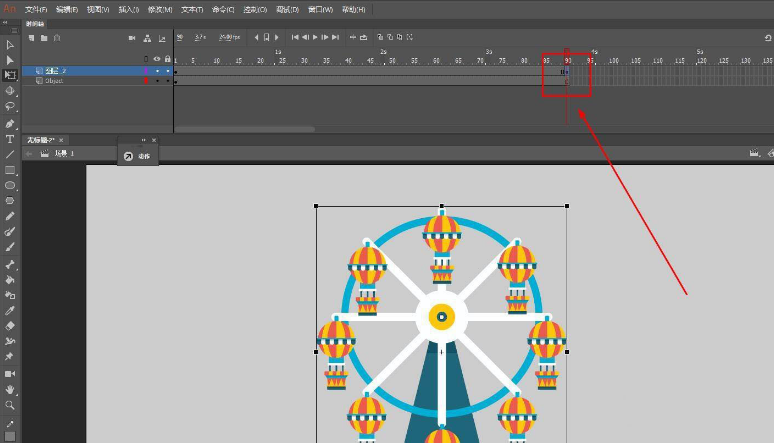The height and width of the screenshot is (443, 774).
Task: Click the 场景 1 scene label
Action: [64, 154]
